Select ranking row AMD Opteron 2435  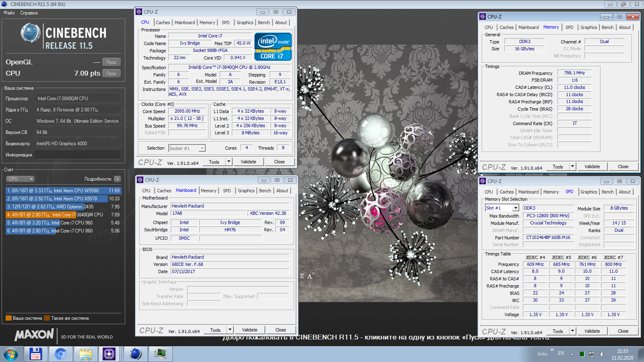63,207
